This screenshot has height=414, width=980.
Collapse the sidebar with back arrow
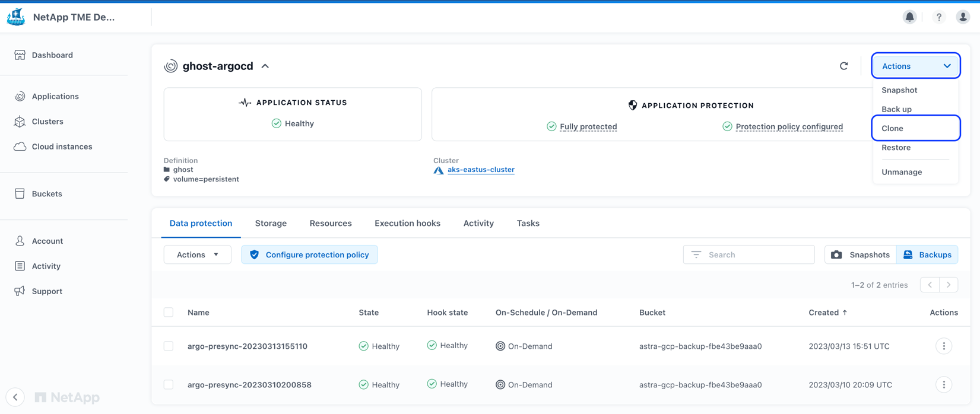pos(15,397)
